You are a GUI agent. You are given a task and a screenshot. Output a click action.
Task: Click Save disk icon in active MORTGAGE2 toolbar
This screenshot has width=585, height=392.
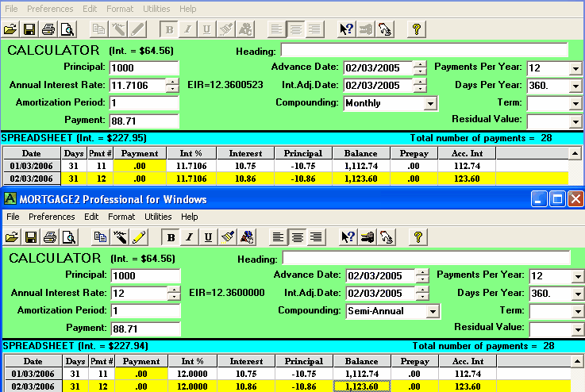[x=29, y=236]
